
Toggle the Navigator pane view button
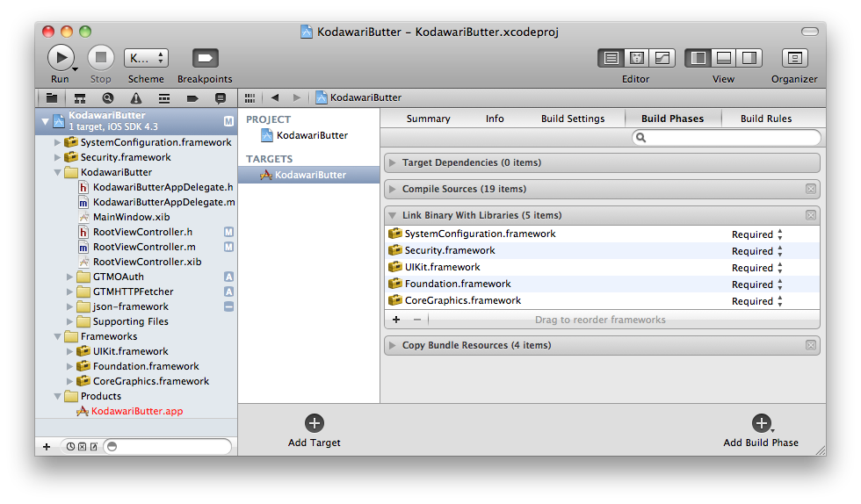click(698, 58)
